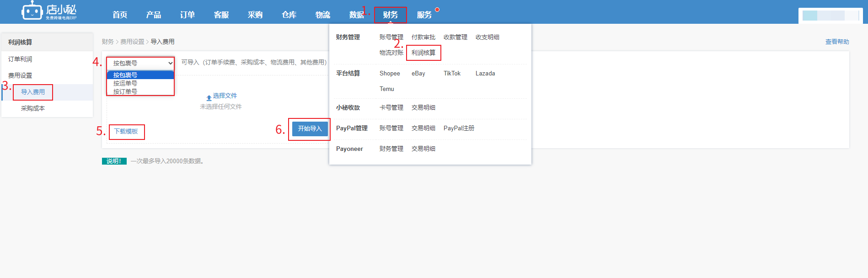868x278 pixels.
Task: Click 利润核算 in the finance menu
Action: (423, 53)
